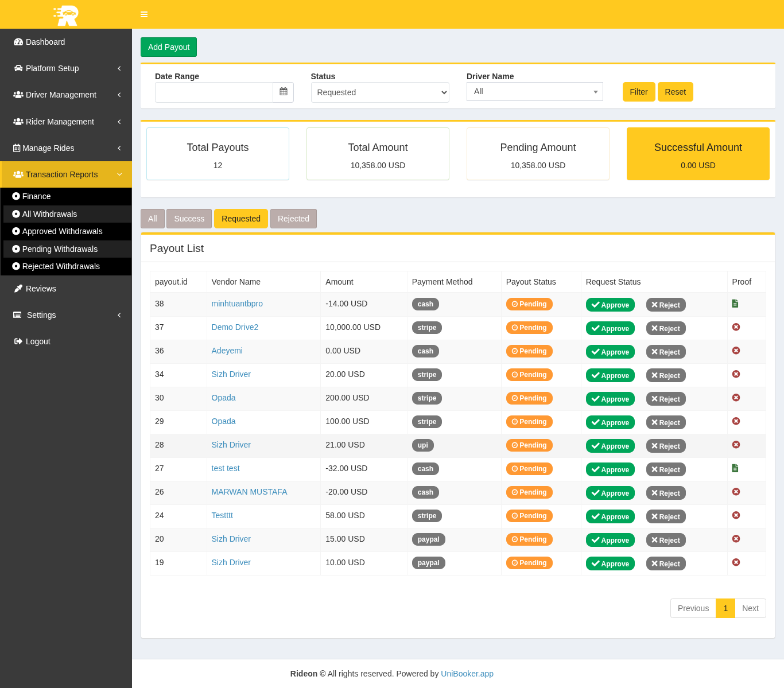Open the minhtuantbpro vendor link
Screen dimensions: 784x688
237,304
